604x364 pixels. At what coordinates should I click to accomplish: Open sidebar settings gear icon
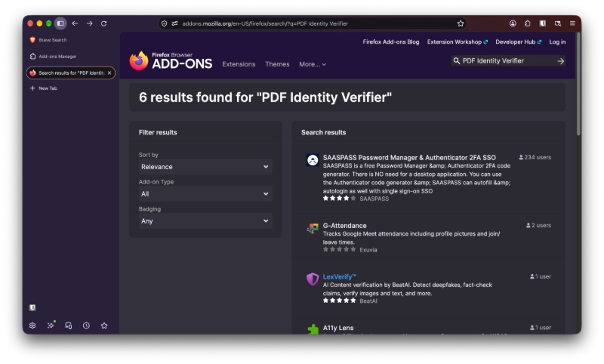pos(32,325)
